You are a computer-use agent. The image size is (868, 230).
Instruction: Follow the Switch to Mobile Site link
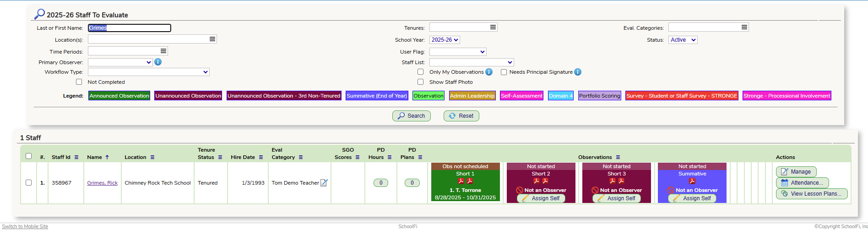(x=25, y=226)
